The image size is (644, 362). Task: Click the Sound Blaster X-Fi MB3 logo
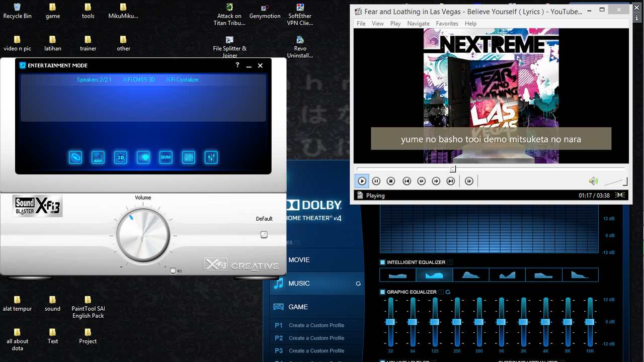[38, 206]
